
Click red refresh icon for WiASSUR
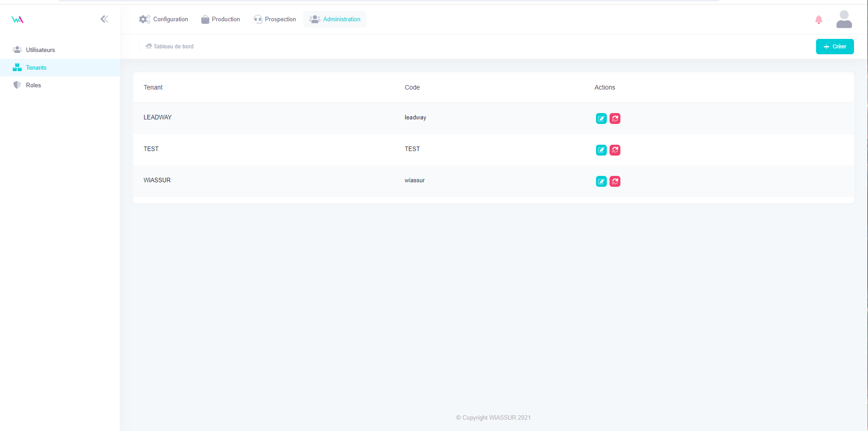pos(615,181)
